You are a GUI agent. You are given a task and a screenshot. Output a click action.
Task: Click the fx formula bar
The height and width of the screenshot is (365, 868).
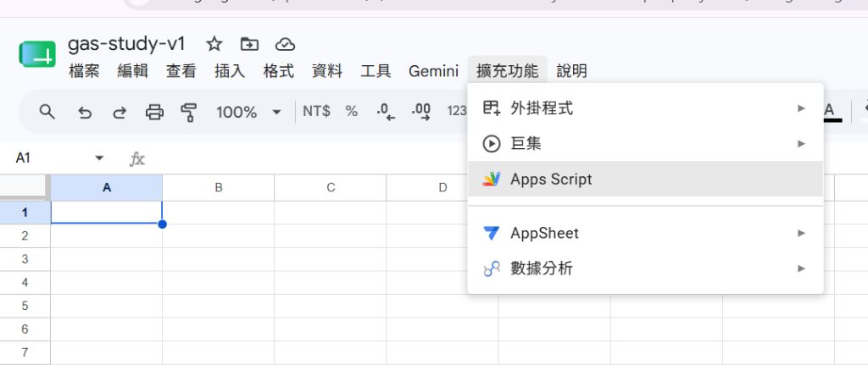click(136, 160)
